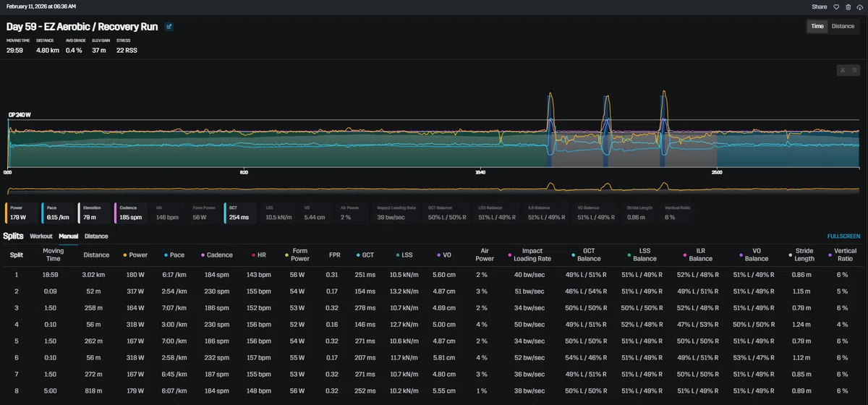Click the list icon next to the scissors
This screenshot has width=868, height=405.
tap(854, 70)
